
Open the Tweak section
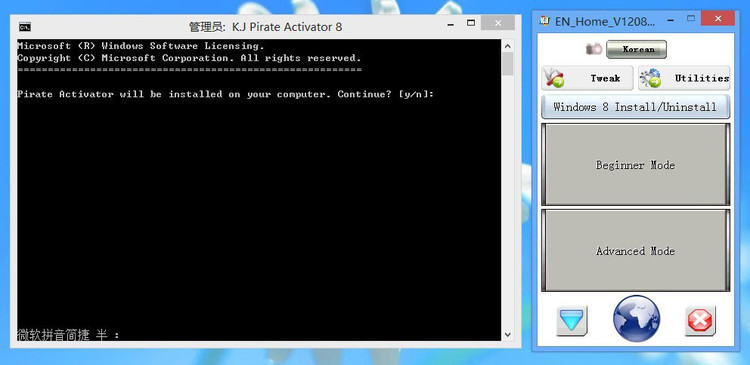click(587, 78)
